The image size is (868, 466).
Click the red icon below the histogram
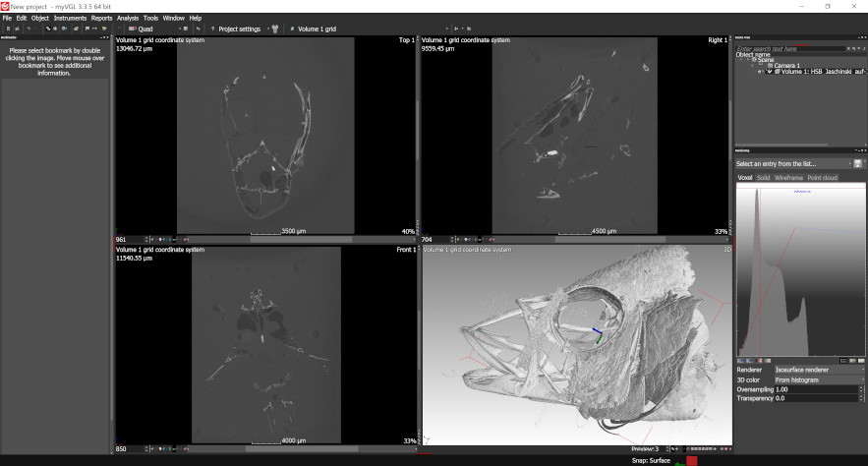[x=759, y=361]
